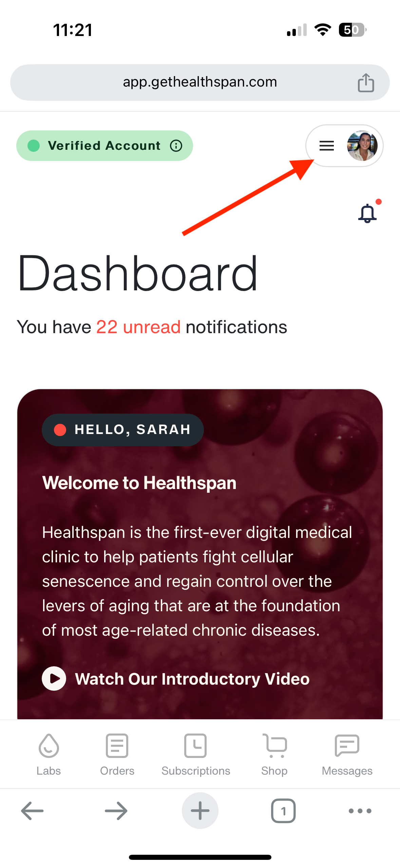Show open browser tabs switcher
The height and width of the screenshot is (868, 400).
click(283, 811)
